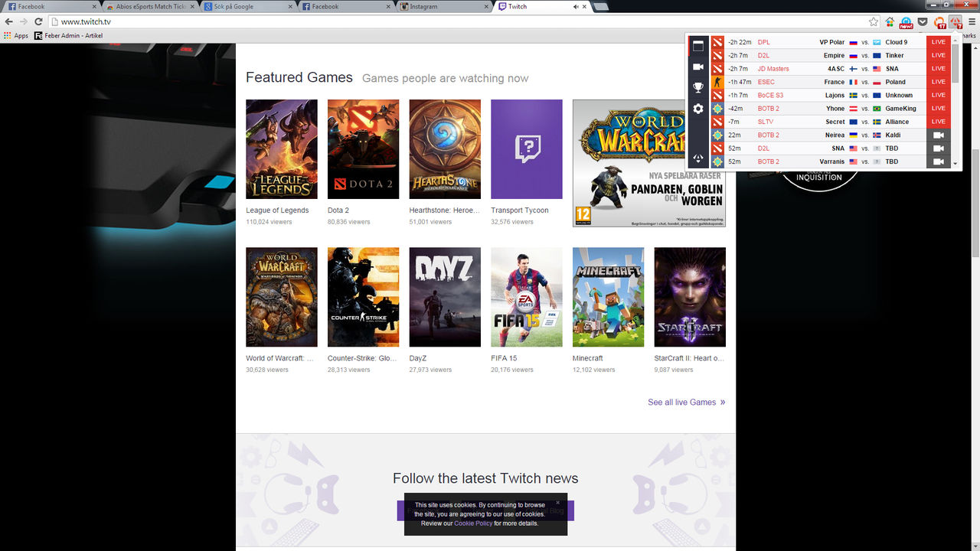Open the matches view in the Abios ticker
The image size is (980, 551).
[697, 46]
